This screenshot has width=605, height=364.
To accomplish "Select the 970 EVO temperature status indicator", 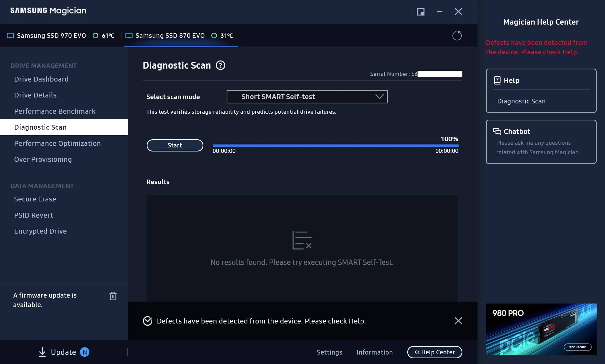I will (x=95, y=35).
